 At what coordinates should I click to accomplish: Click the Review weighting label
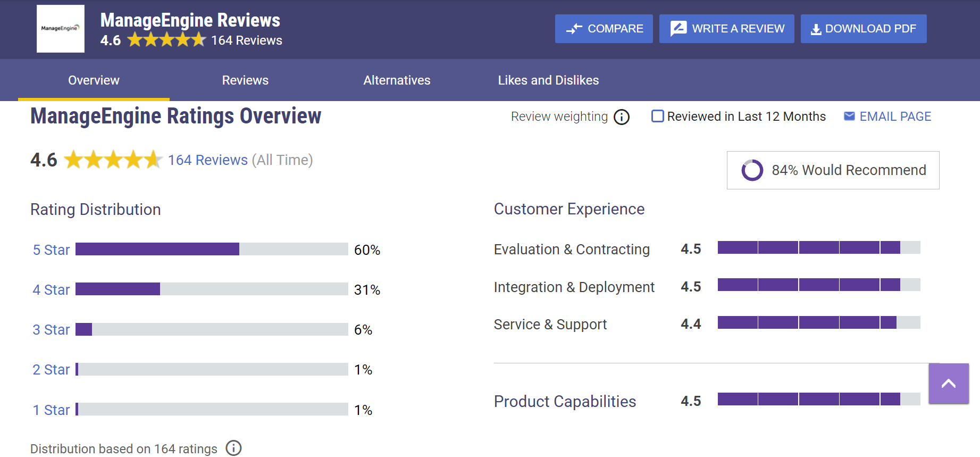[x=559, y=117]
